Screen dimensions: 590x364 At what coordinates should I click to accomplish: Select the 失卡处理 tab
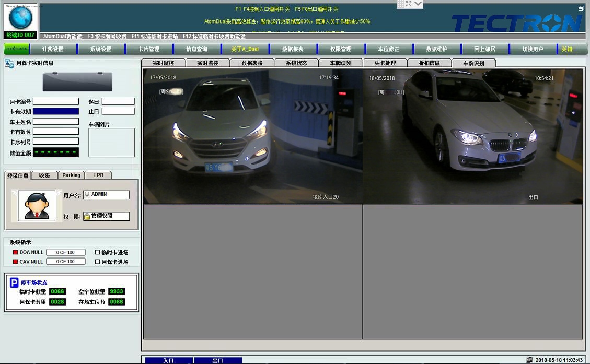point(385,63)
